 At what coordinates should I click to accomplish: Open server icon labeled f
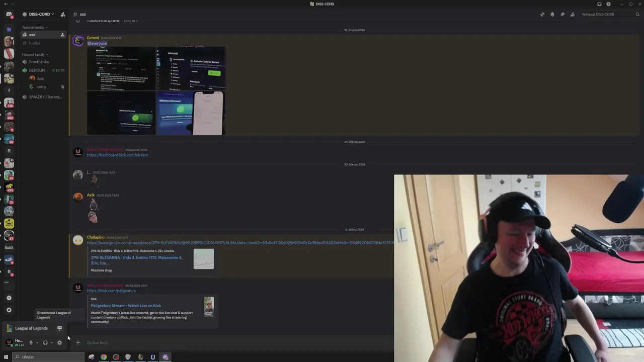[x=9, y=90]
